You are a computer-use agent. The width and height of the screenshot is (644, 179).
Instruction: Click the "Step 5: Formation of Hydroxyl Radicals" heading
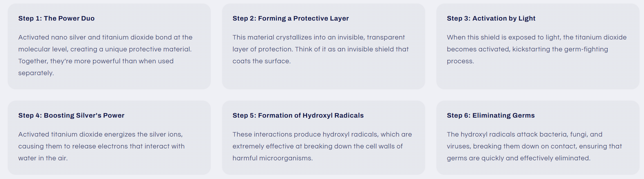coord(298,115)
